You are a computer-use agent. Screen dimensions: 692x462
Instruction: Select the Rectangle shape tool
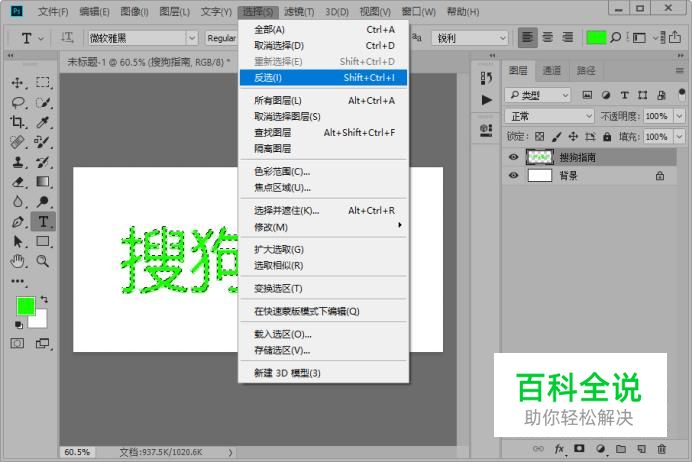coord(43,241)
